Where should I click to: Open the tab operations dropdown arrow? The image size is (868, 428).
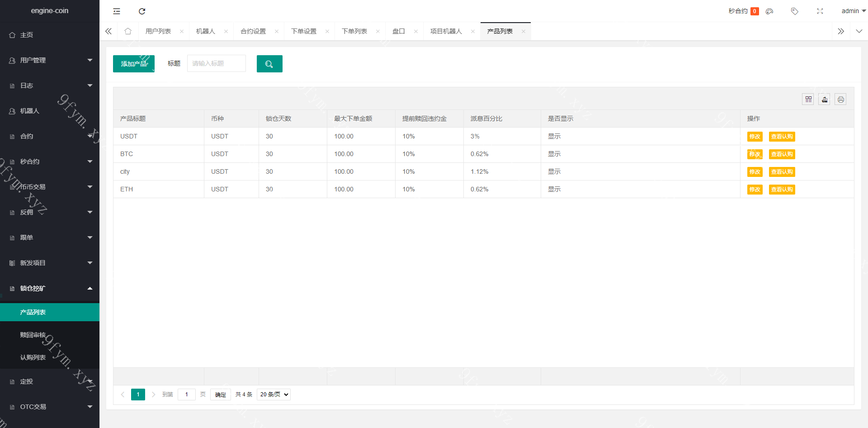[859, 31]
